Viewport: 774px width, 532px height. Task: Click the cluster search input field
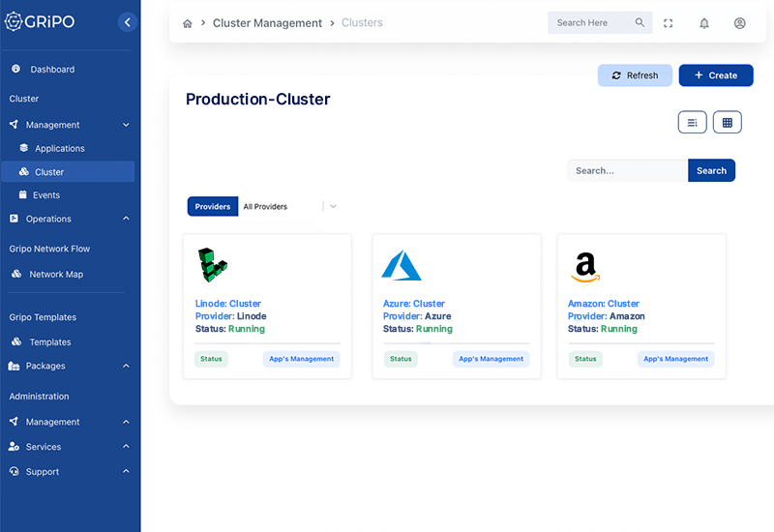pyautogui.click(x=627, y=170)
